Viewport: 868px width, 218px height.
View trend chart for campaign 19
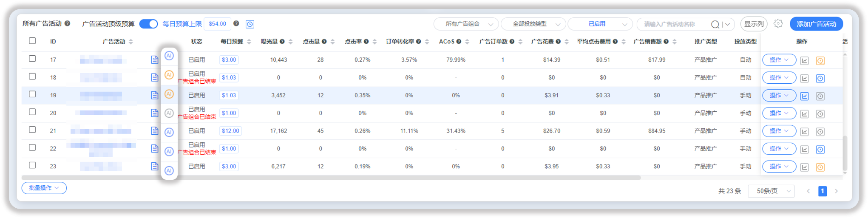tap(804, 96)
